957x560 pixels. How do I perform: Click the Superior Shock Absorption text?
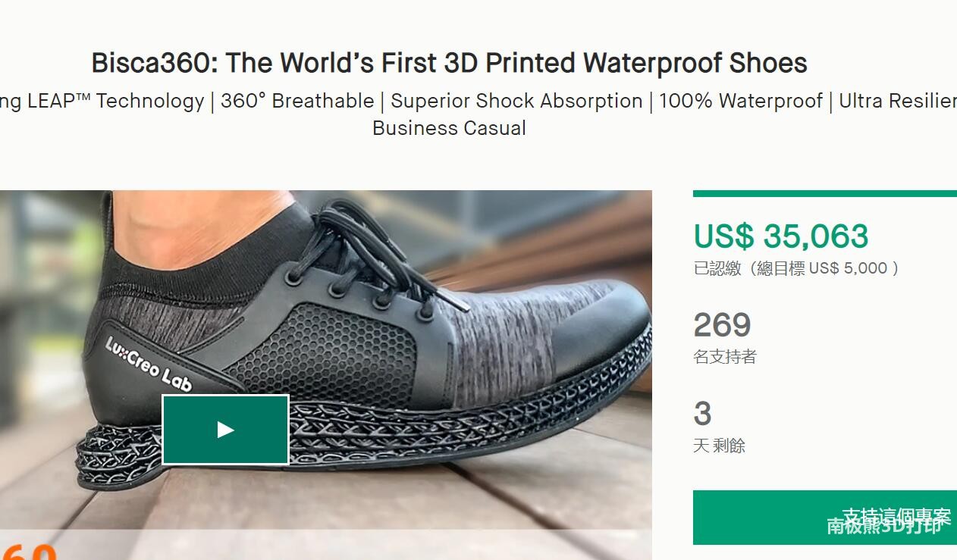[x=516, y=102]
